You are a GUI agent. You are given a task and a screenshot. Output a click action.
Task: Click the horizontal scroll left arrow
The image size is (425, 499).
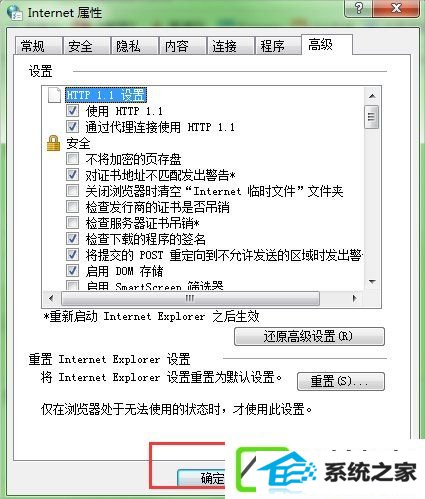[51, 298]
